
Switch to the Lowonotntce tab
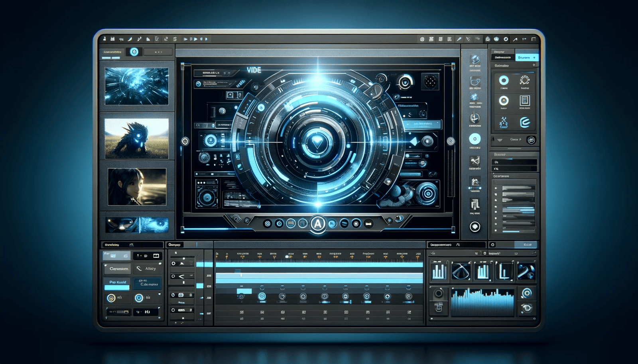click(x=112, y=52)
